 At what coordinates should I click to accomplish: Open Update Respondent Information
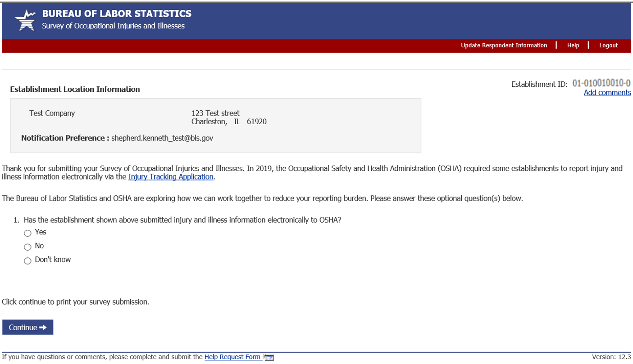504,45
